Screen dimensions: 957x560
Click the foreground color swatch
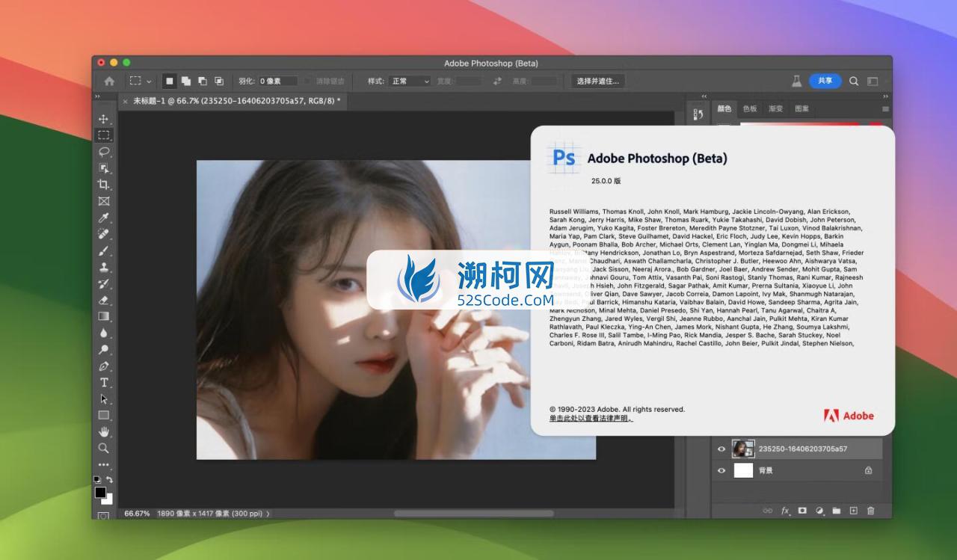pos(100,493)
